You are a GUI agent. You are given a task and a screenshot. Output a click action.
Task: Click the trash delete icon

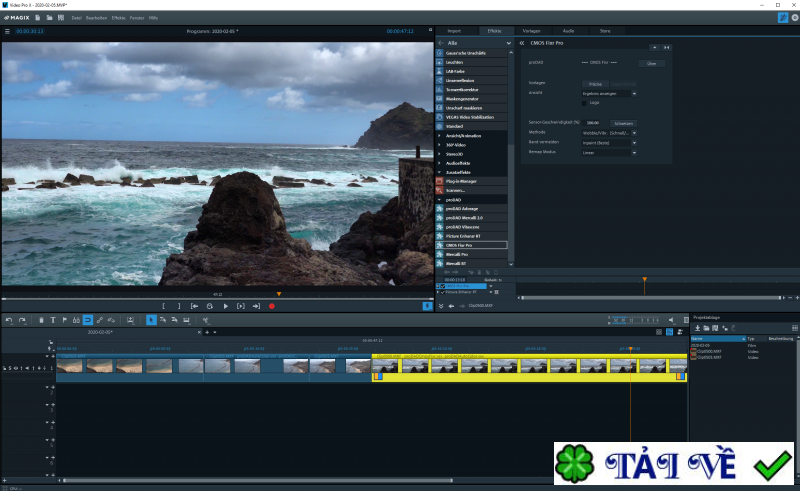point(41,320)
